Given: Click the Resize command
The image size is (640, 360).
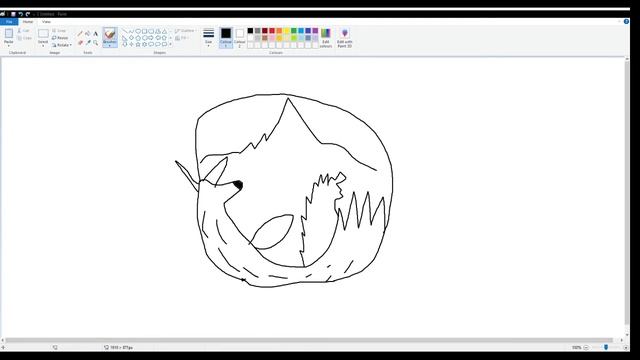Looking at the screenshot, I should (60, 38).
